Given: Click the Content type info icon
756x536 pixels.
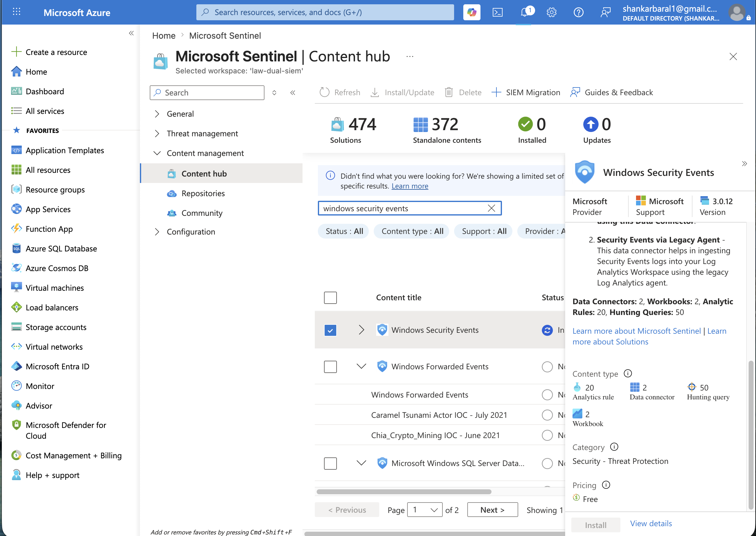Looking at the screenshot, I should 628,374.
